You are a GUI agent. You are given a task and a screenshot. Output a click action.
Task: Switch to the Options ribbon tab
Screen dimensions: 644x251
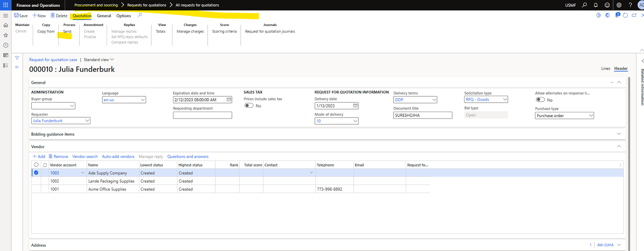(124, 16)
